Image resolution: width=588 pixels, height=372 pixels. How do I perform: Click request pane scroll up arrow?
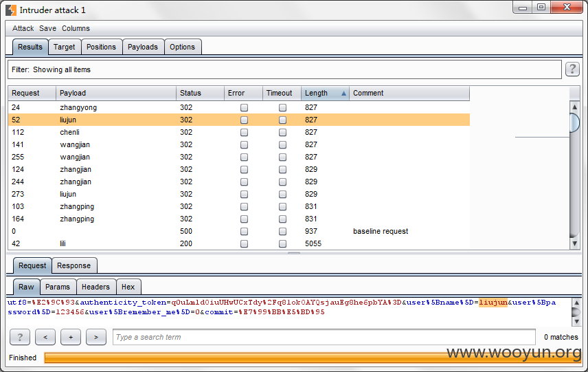(x=576, y=303)
